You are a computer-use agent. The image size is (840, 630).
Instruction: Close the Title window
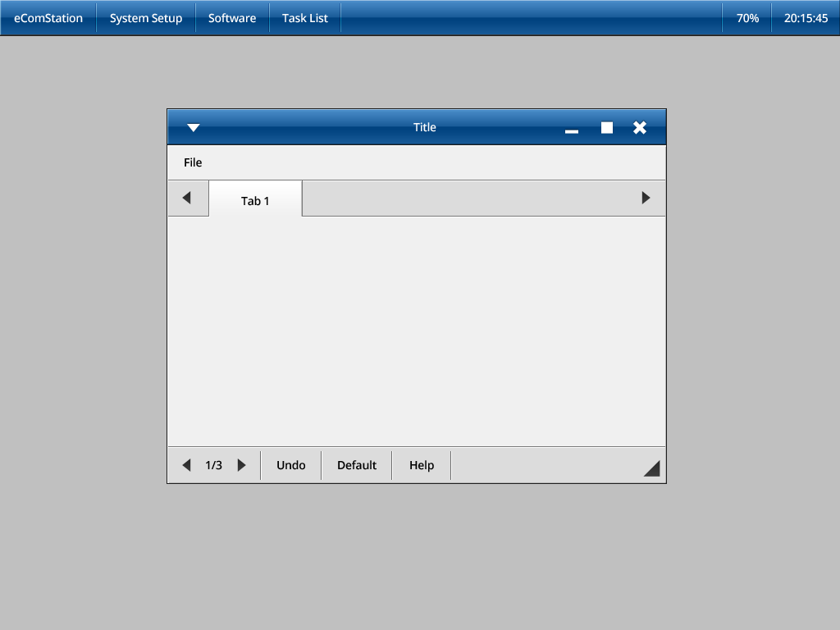click(x=640, y=127)
